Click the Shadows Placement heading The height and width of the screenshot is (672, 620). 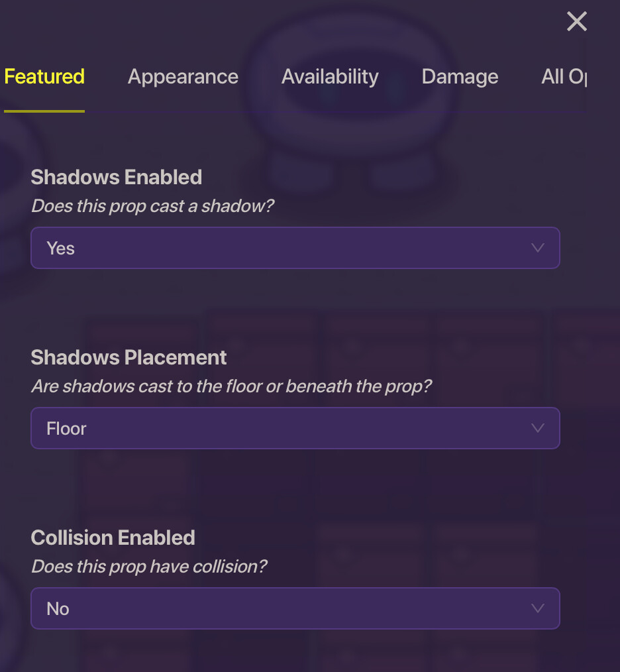129,358
